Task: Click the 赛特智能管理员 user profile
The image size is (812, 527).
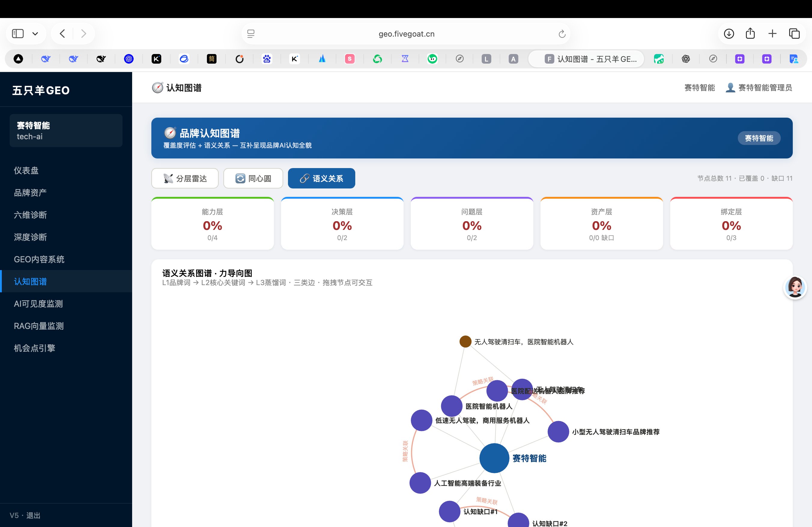Action: (x=759, y=88)
